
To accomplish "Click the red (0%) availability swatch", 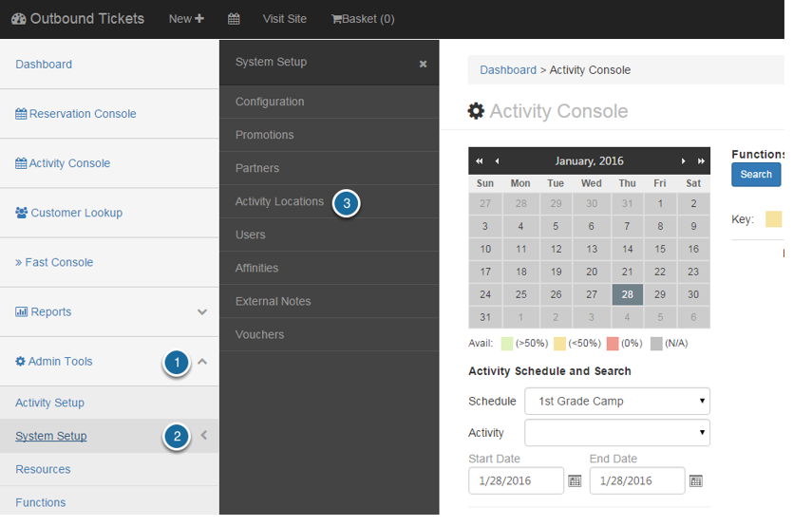I will coord(613,344).
